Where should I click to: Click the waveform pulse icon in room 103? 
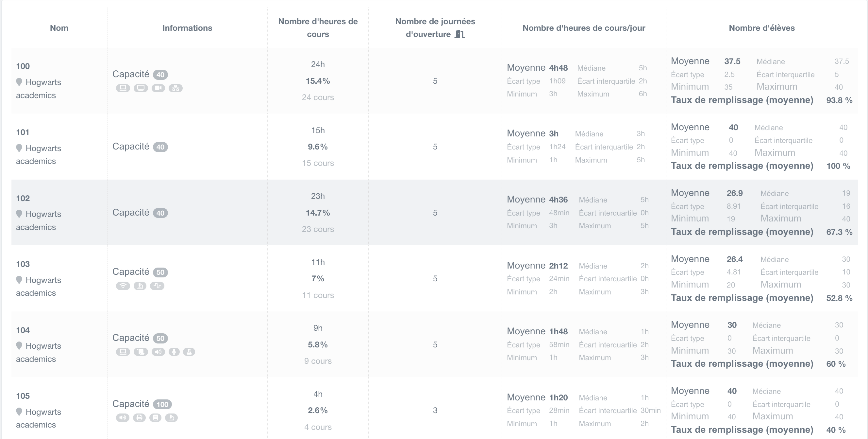point(157,286)
